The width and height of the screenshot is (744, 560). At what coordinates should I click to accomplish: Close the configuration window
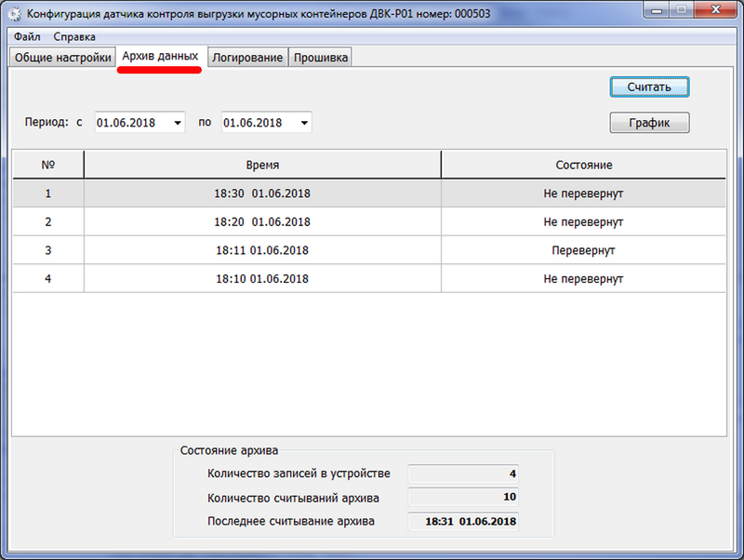tap(716, 10)
